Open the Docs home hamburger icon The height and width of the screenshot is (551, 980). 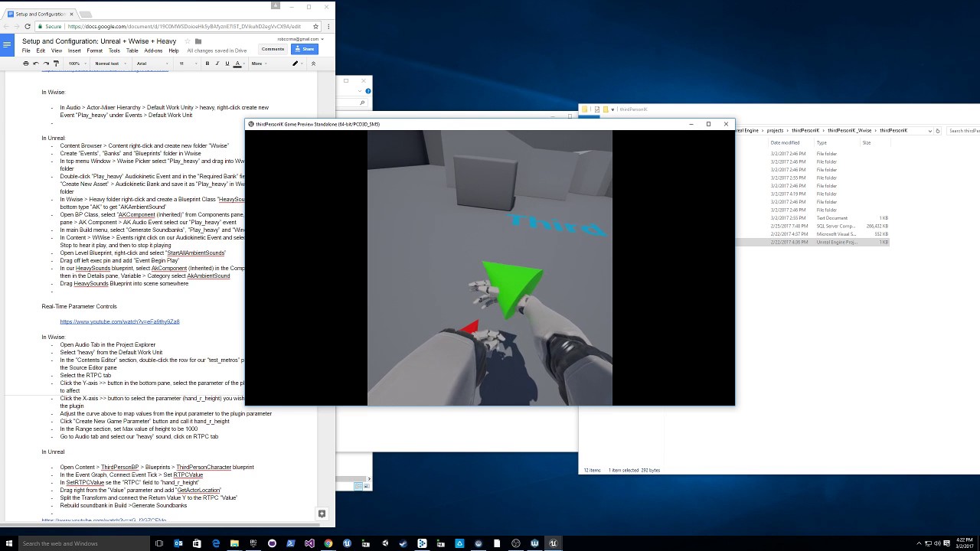tap(7, 44)
